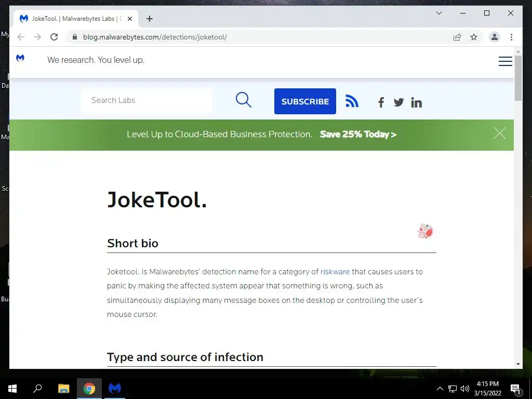Screen dimensions: 532x399
Task: Open Chrome's three-dot menu
Action: 511,37
